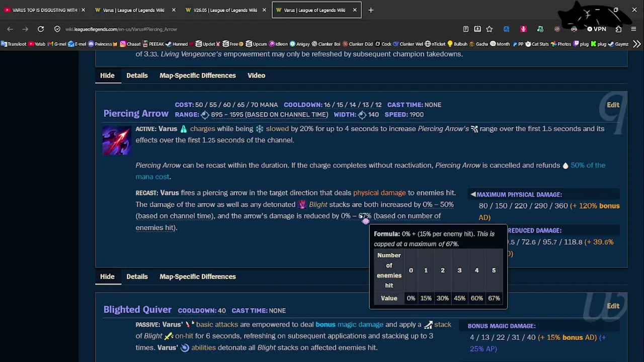644x362 pixels.
Task: Collapse the maximum physical damage arrow
Action: click(x=473, y=195)
